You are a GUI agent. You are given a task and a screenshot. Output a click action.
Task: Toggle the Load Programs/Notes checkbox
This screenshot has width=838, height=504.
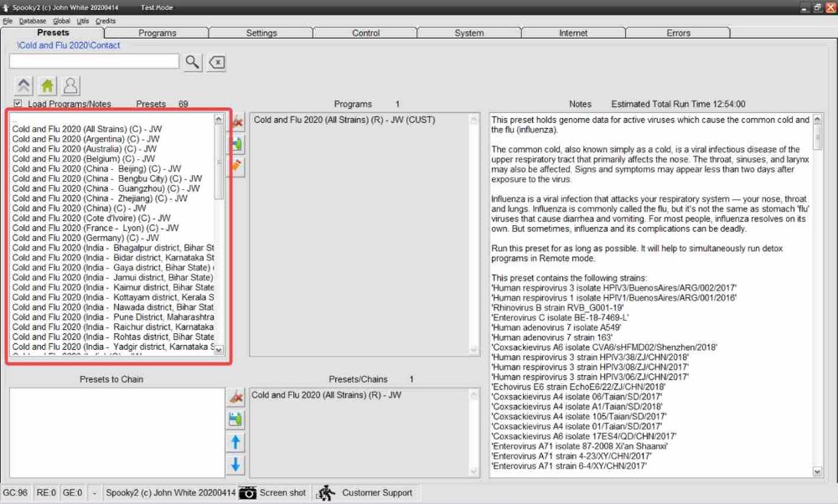(x=18, y=104)
